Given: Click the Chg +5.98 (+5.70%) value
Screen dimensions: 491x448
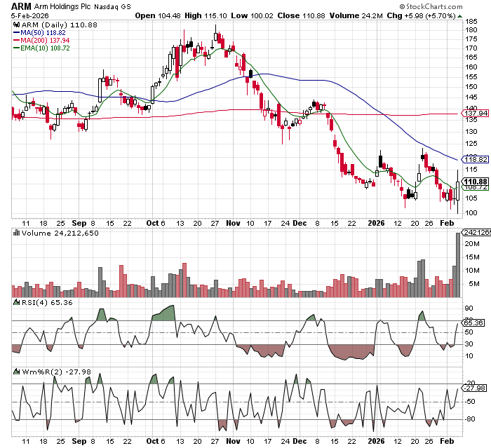Looking at the screenshot, I should (421, 15).
